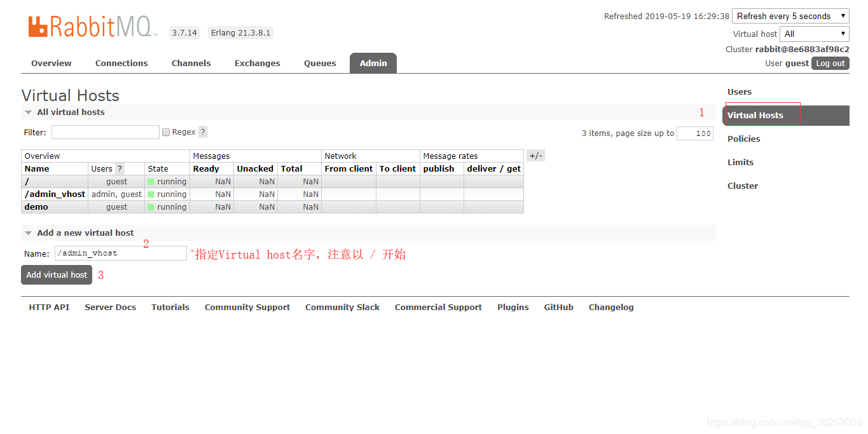
Task: Focus the Filter text field
Action: click(x=106, y=132)
